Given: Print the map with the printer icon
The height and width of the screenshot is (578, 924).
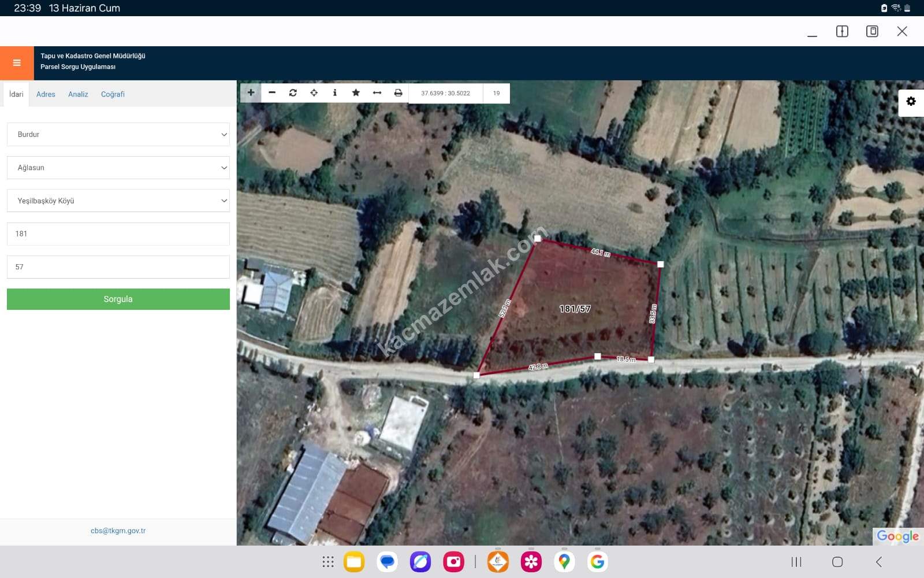Looking at the screenshot, I should click(x=398, y=92).
